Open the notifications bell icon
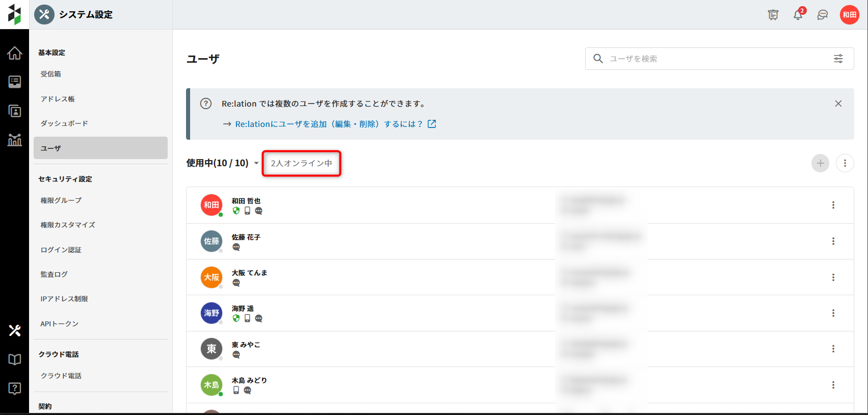This screenshot has height=415, width=868. [x=798, y=15]
